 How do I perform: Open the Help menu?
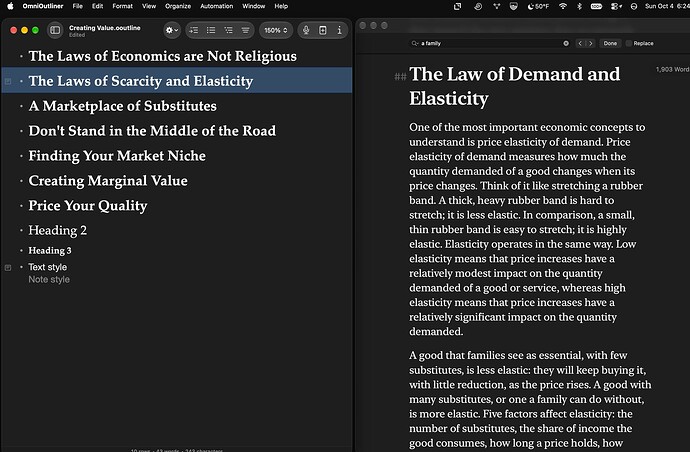281,6
